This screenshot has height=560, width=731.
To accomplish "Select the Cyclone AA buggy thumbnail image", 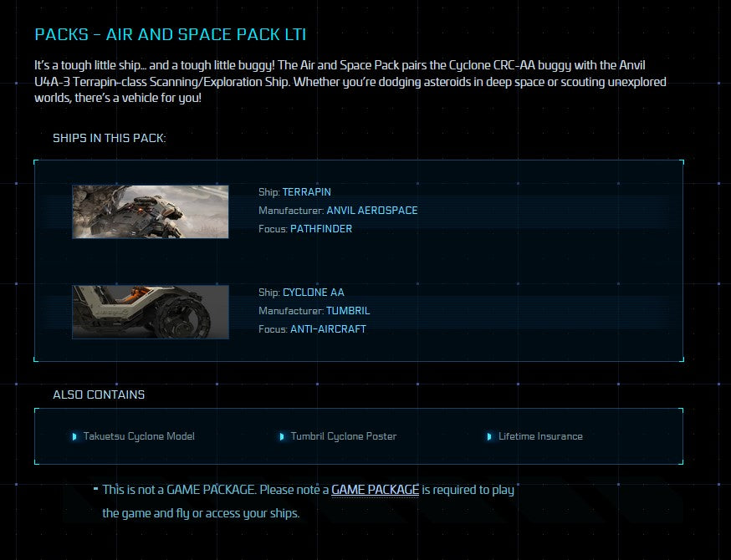I will 150,312.
